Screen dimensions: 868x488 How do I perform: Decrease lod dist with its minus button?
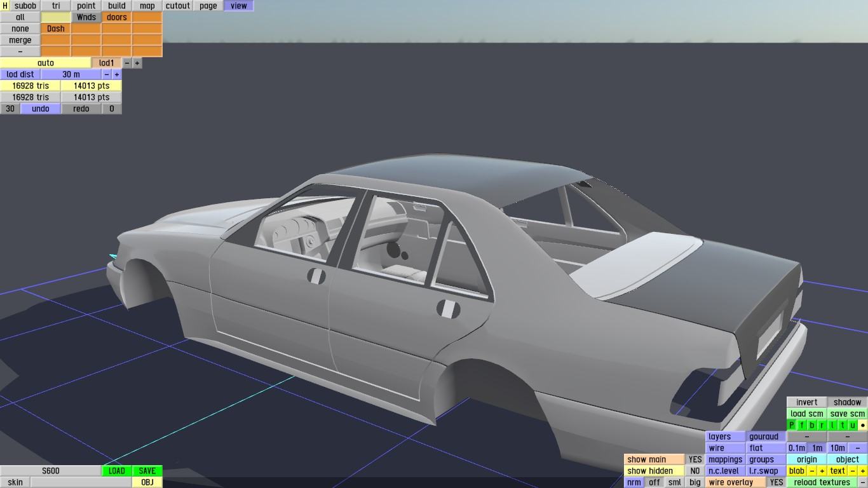coord(107,74)
